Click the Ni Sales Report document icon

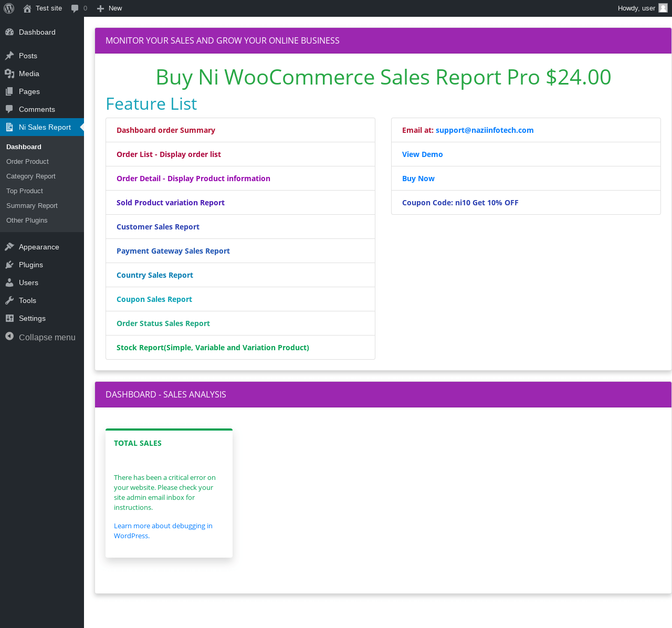coord(9,127)
